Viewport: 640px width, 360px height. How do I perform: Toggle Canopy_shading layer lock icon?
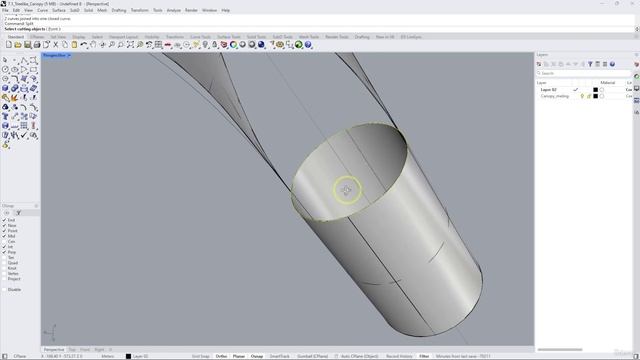[x=589, y=96]
